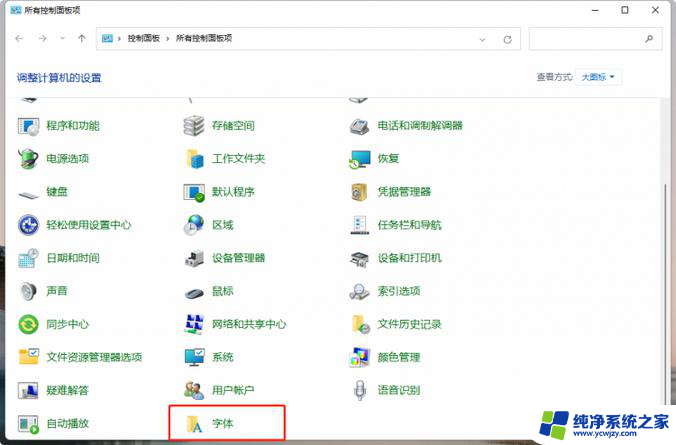Click the vertical scrollbar thumb
The width and height of the screenshot is (676, 445).
click(665, 293)
